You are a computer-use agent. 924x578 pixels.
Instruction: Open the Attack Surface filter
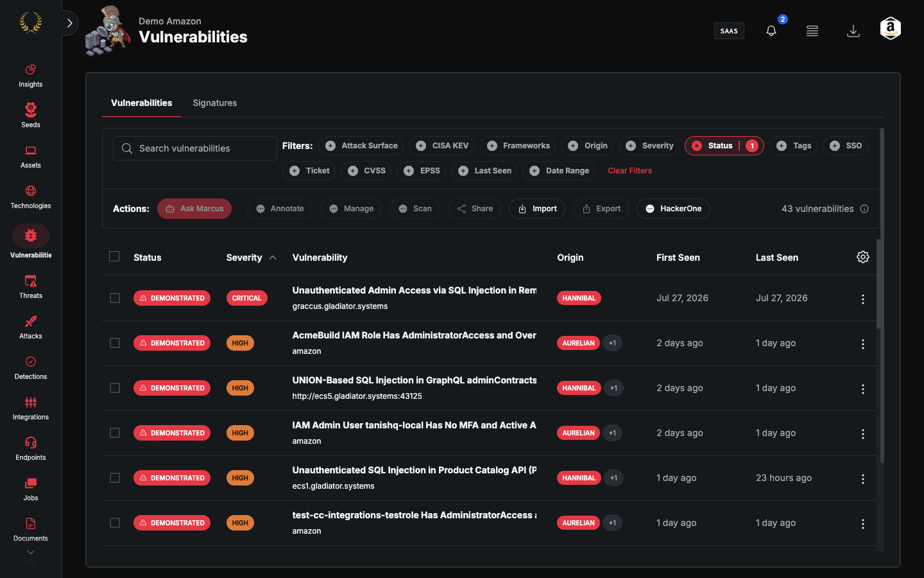coord(361,146)
